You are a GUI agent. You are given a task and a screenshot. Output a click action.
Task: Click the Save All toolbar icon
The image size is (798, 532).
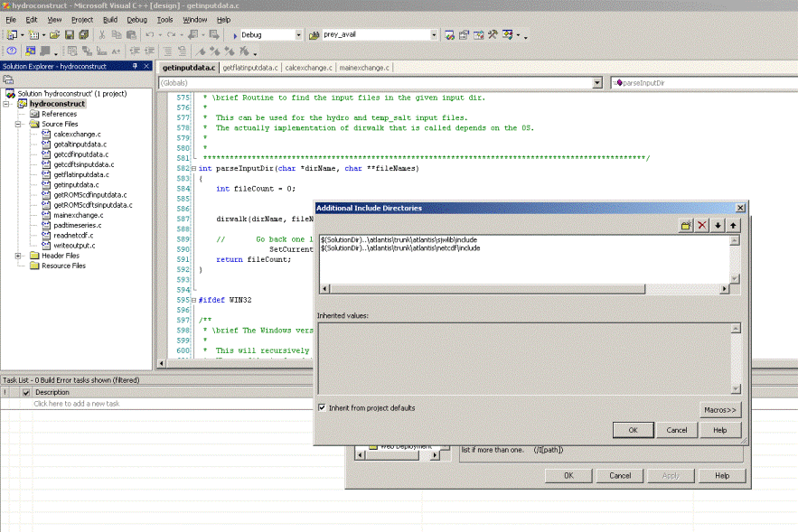coord(83,35)
